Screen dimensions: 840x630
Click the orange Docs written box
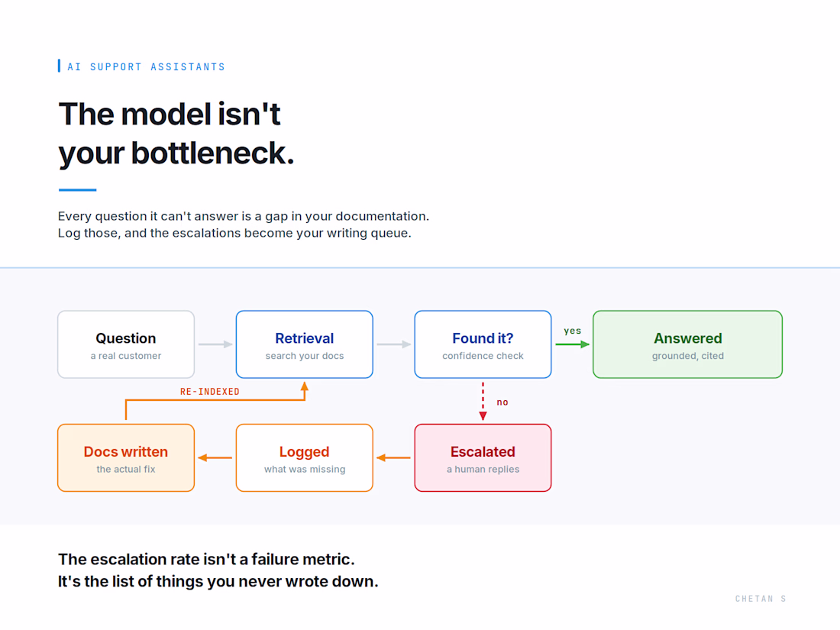point(126,458)
